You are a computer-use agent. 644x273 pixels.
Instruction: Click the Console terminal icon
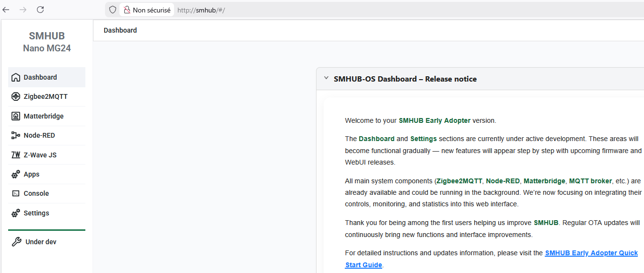click(x=15, y=193)
